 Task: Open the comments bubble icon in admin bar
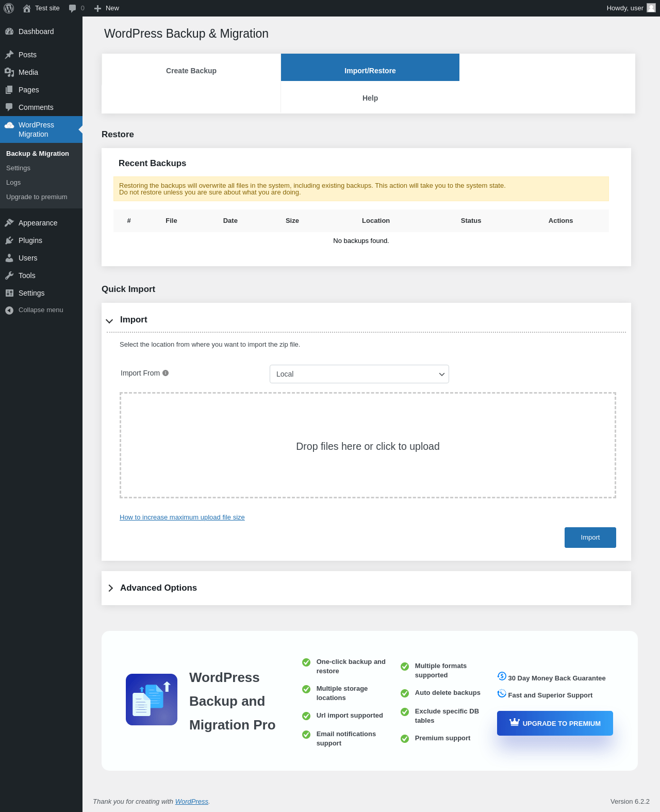pyautogui.click(x=72, y=8)
